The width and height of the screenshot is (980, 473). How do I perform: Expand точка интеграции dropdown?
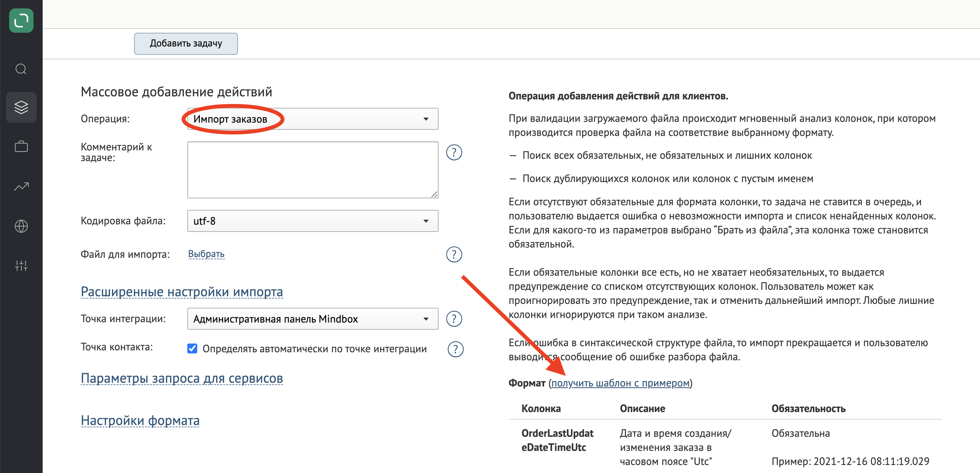[426, 319]
